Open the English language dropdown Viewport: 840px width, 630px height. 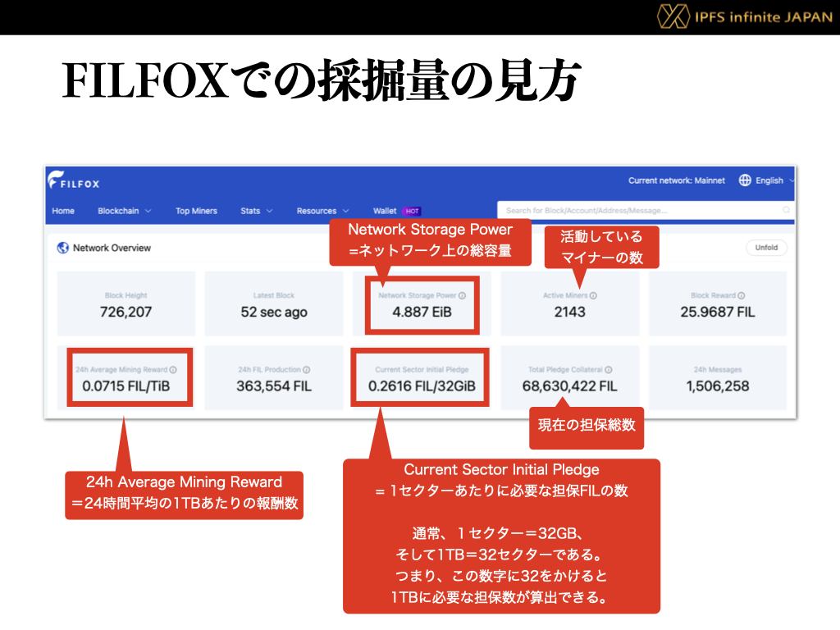(774, 180)
